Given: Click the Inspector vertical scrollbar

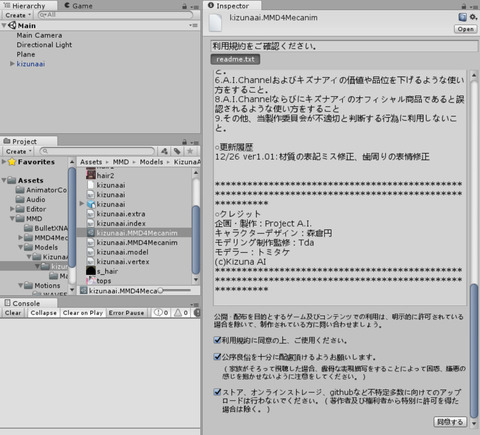Looking at the screenshot, I should [x=474, y=350].
